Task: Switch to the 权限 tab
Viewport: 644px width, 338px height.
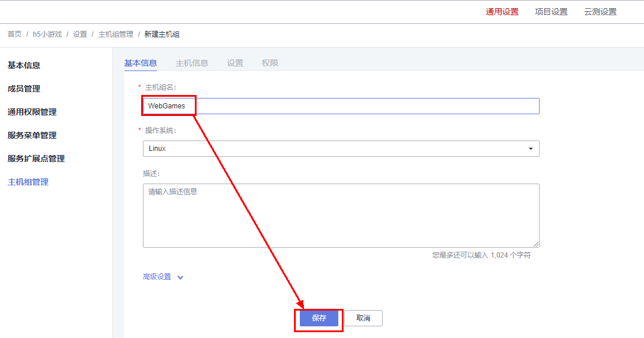Action: point(270,63)
